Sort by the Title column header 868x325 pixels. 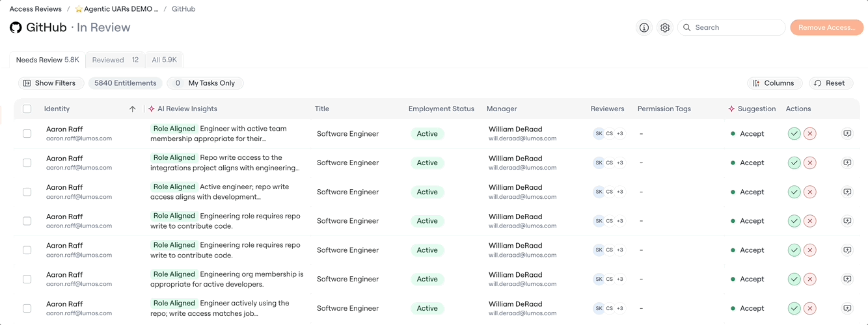(x=322, y=109)
